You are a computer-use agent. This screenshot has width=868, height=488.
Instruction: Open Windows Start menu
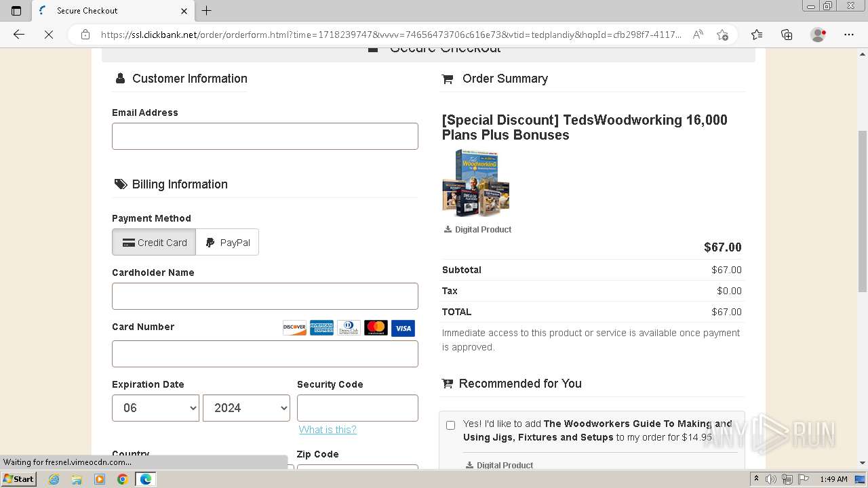(19, 479)
